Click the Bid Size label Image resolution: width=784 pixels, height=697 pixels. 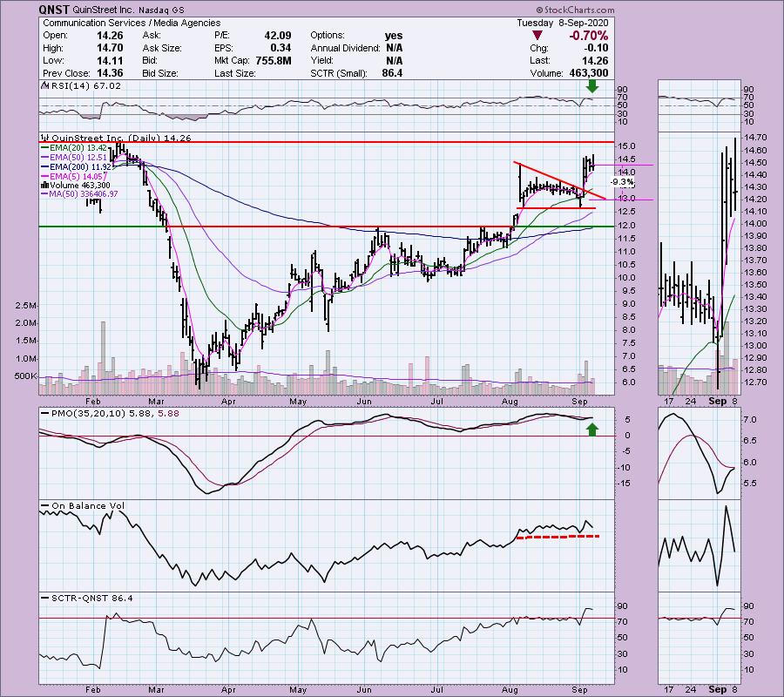tap(160, 73)
